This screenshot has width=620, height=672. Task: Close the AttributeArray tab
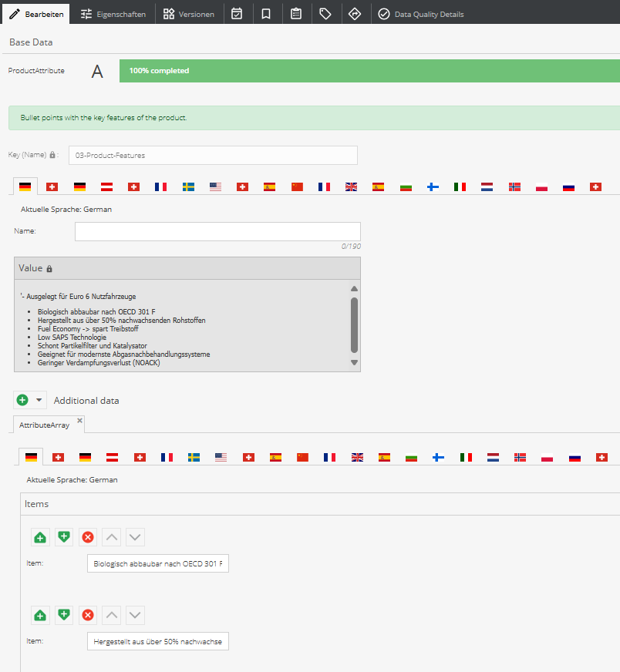(79, 420)
